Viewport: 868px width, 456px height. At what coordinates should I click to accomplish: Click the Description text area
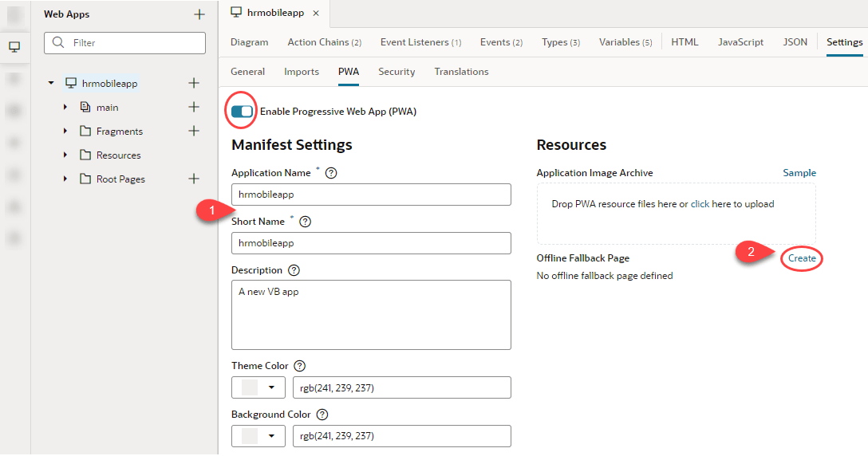point(371,315)
